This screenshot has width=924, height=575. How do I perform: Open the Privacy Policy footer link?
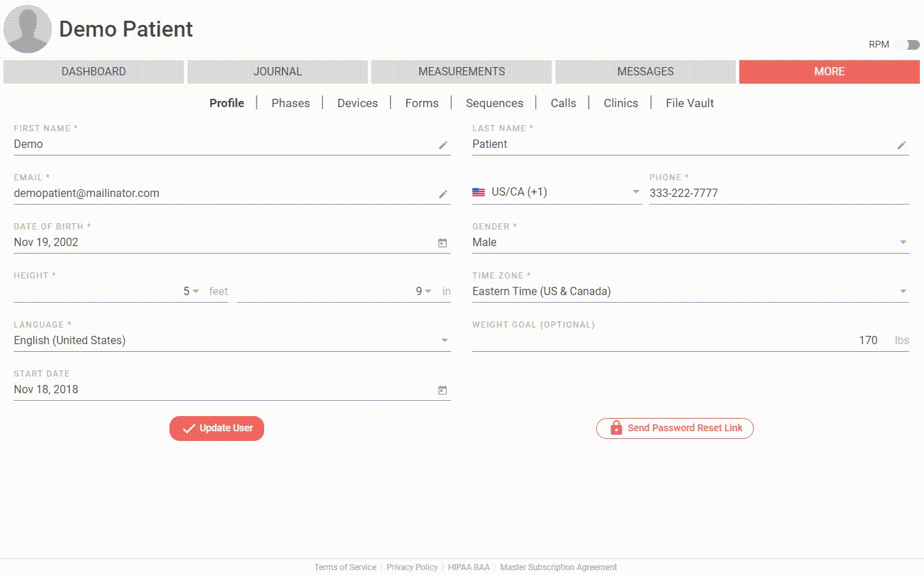[x=412, y=567]
